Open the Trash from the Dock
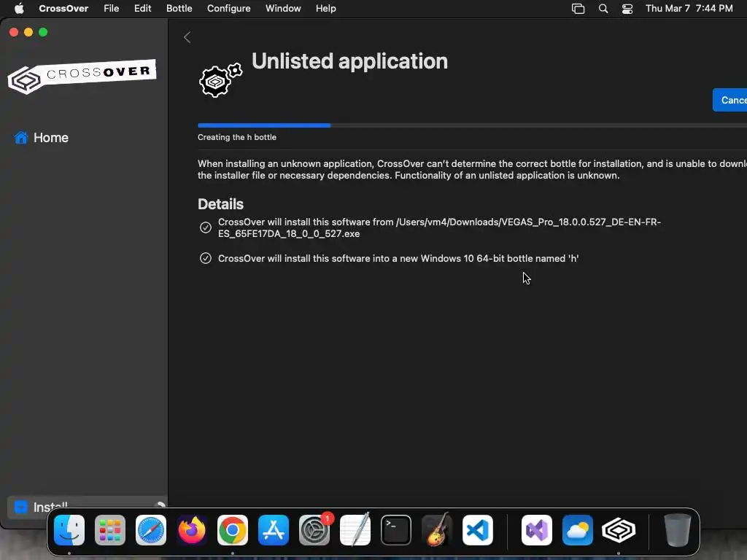 tap(678, 529)
